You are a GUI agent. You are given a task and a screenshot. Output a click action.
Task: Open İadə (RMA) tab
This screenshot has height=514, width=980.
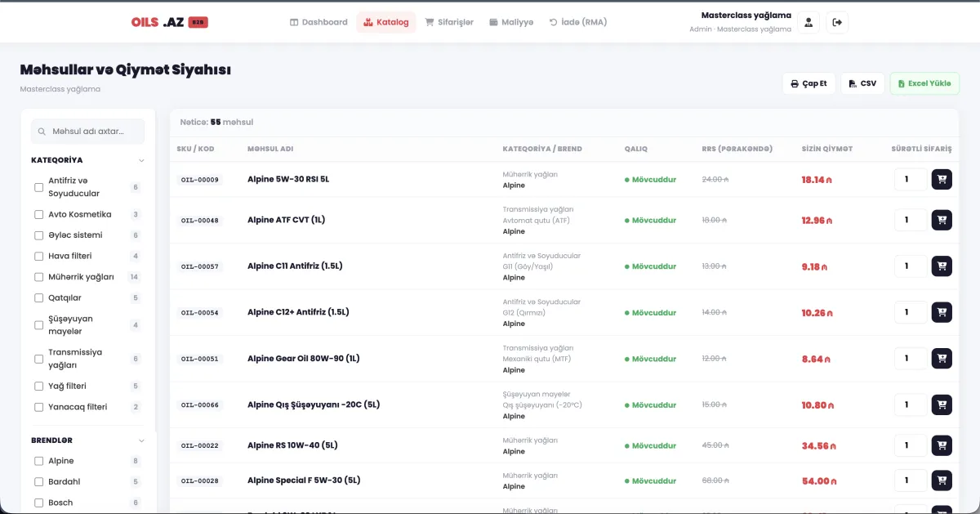(x=578, y=22)
